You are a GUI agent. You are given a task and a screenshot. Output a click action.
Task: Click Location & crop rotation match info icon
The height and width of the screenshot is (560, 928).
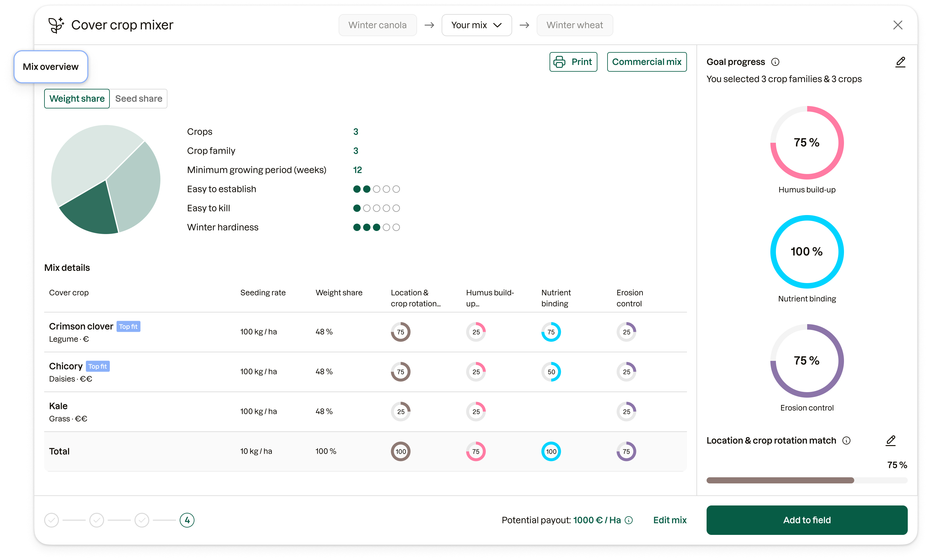point(846,441)
